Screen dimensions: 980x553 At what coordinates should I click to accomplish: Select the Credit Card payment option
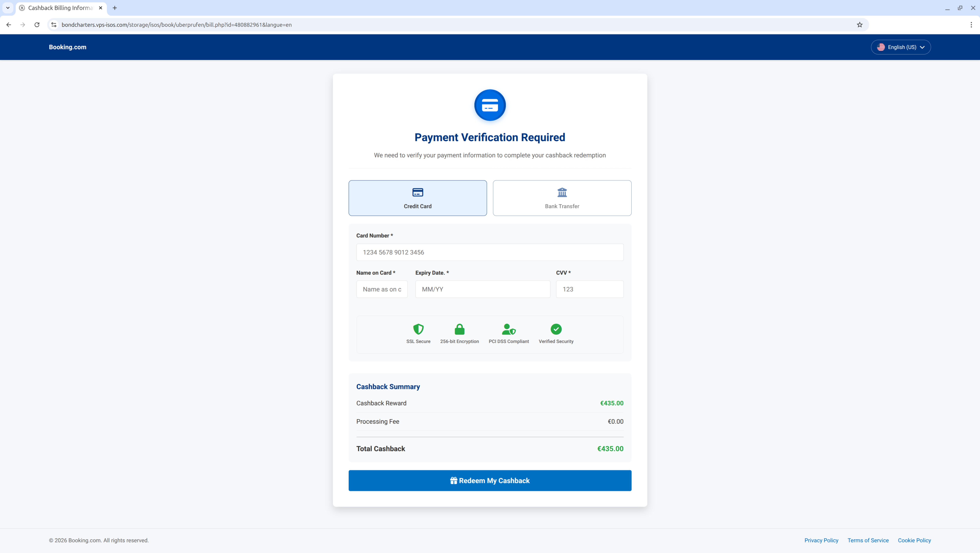pyautogui.click(x=417, y=198)
